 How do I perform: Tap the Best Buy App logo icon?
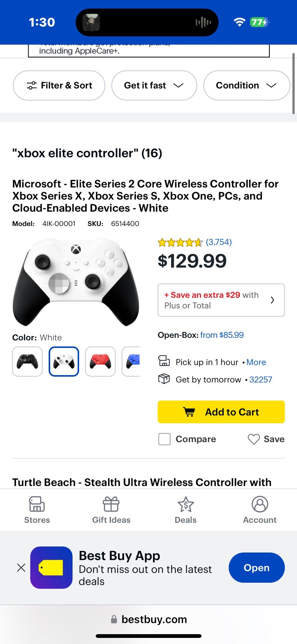point(51,568)
